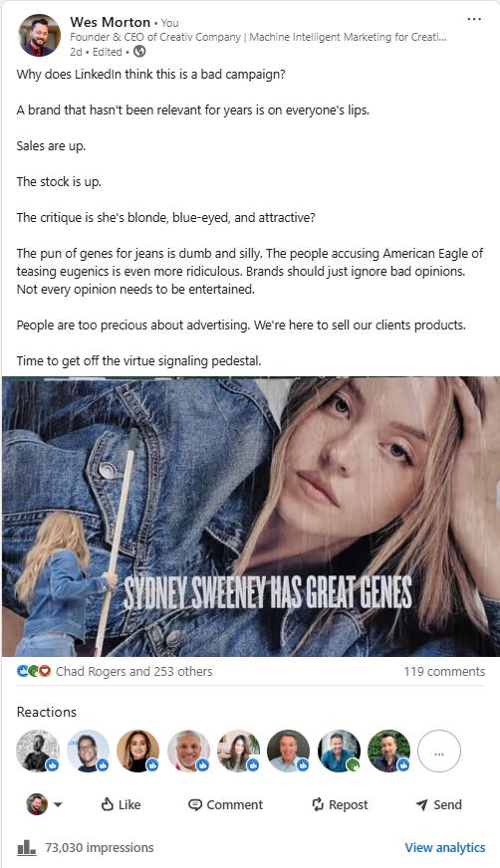Open Chad Rogers and 253 others list

[x=134, y=672]
